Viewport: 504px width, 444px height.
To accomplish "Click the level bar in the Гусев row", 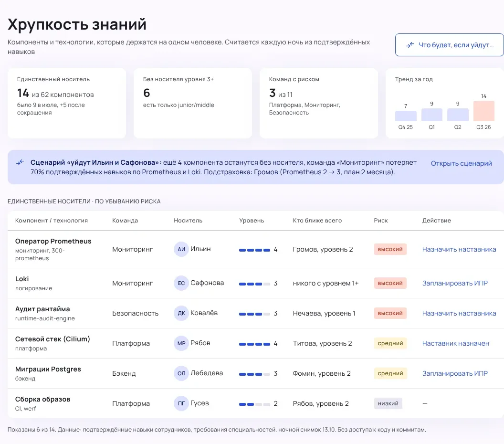I will (x=254, y=404).
